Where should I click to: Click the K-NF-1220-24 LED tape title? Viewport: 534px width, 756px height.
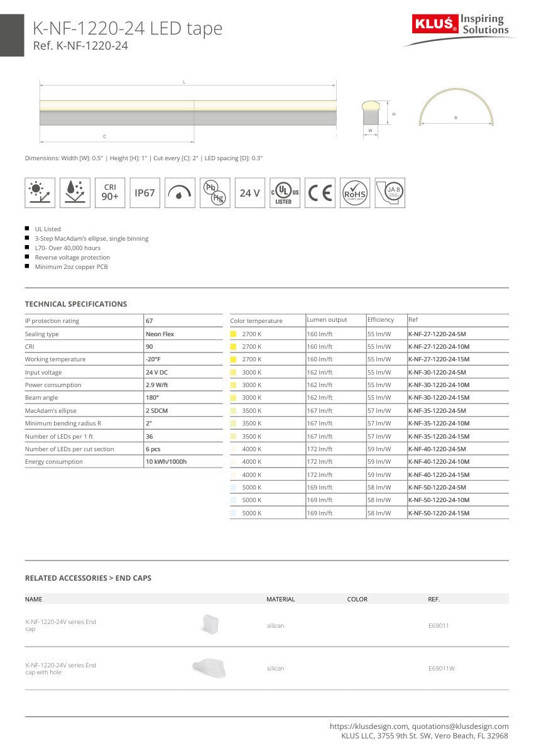tap(128, 28)
